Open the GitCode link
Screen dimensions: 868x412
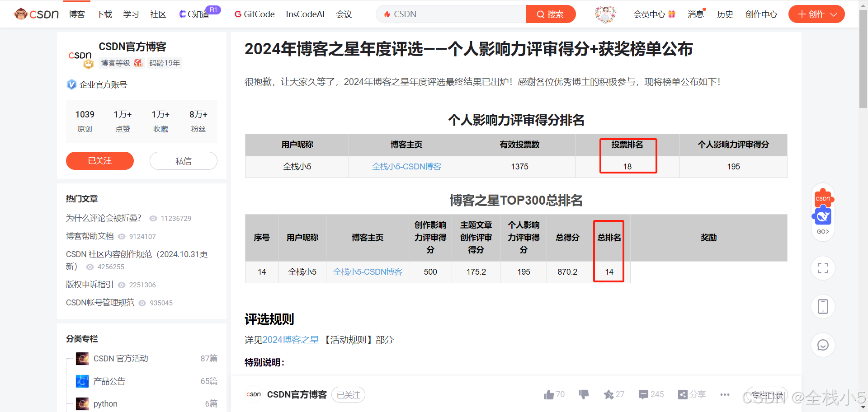255,14
